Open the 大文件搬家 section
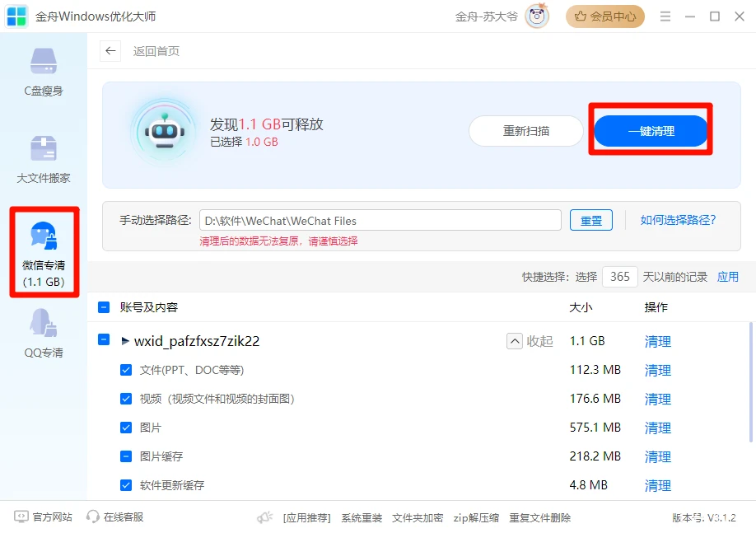756x533 pixels. [x=44, y=159]
